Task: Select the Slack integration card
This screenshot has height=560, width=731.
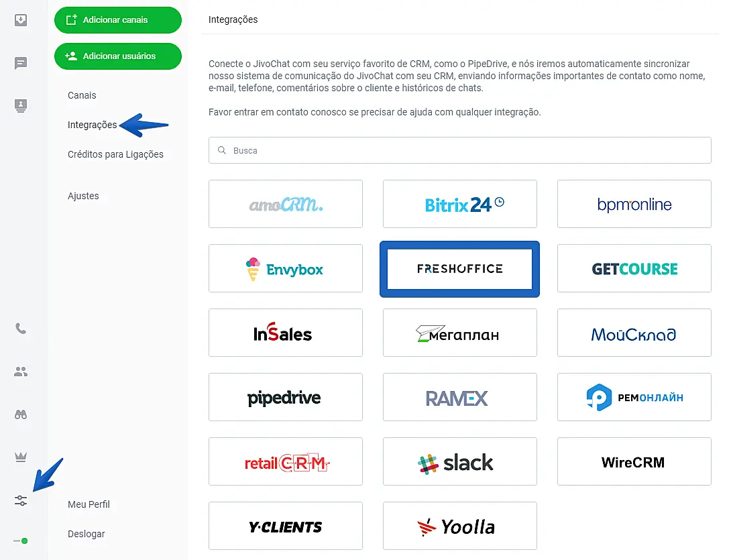Action: 459,462
